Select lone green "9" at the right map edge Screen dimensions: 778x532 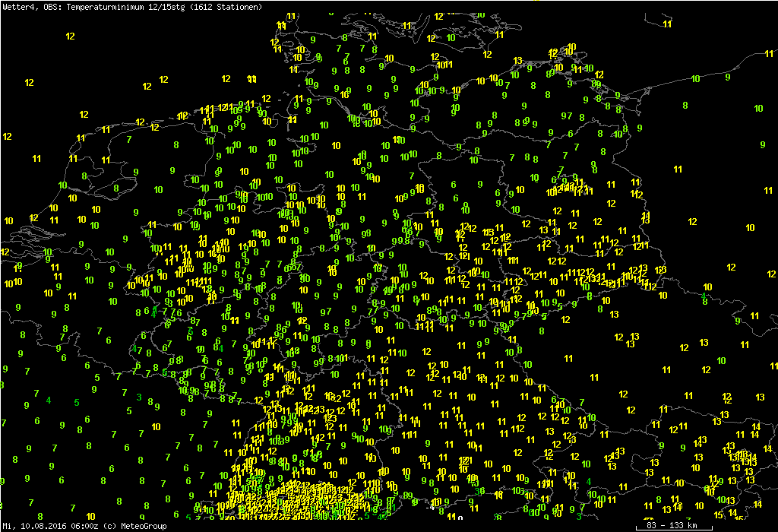tap(763, 144)
